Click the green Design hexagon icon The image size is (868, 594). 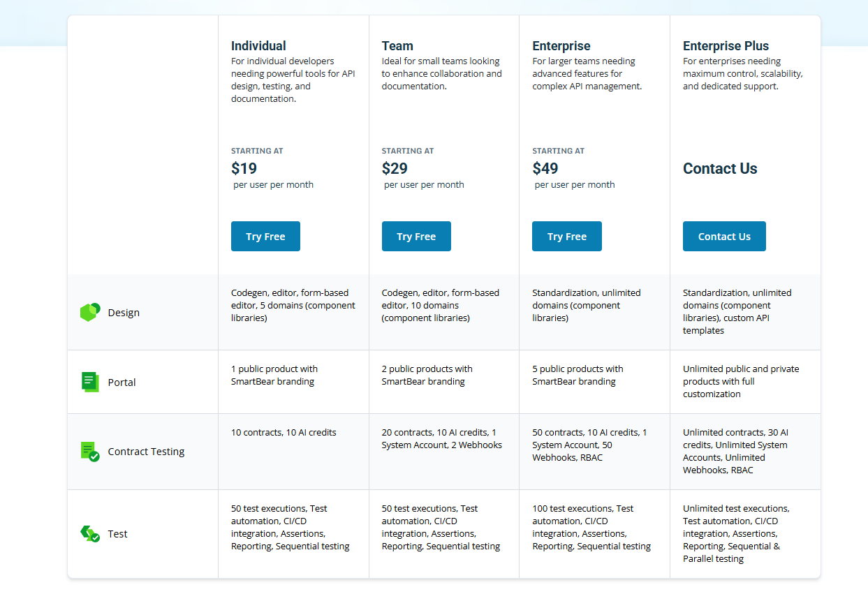pos(90,312)
